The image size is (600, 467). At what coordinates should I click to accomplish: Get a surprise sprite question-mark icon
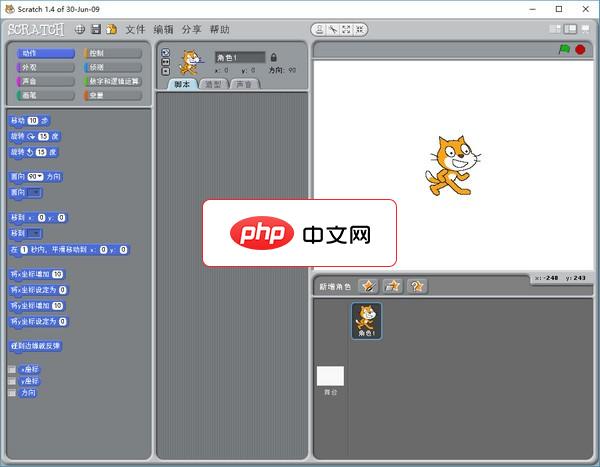click(417, 286)
